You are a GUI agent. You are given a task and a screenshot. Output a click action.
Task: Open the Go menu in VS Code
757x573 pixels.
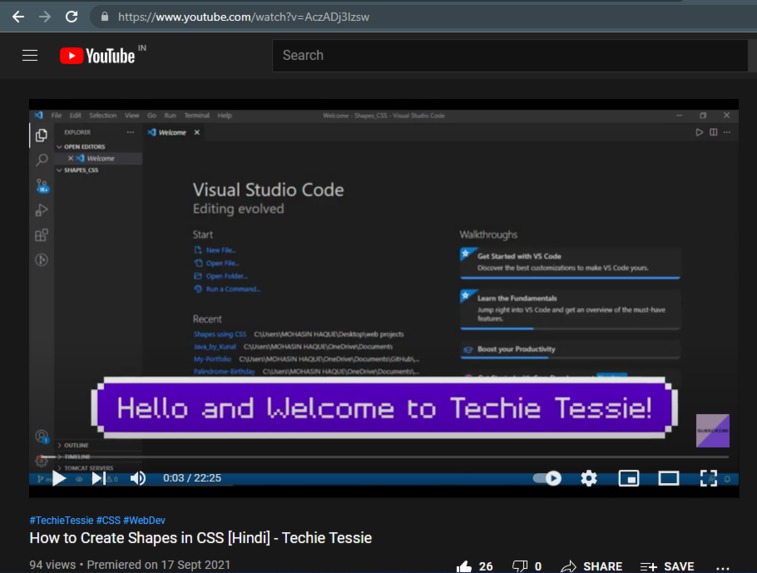[x=152, y=115]
